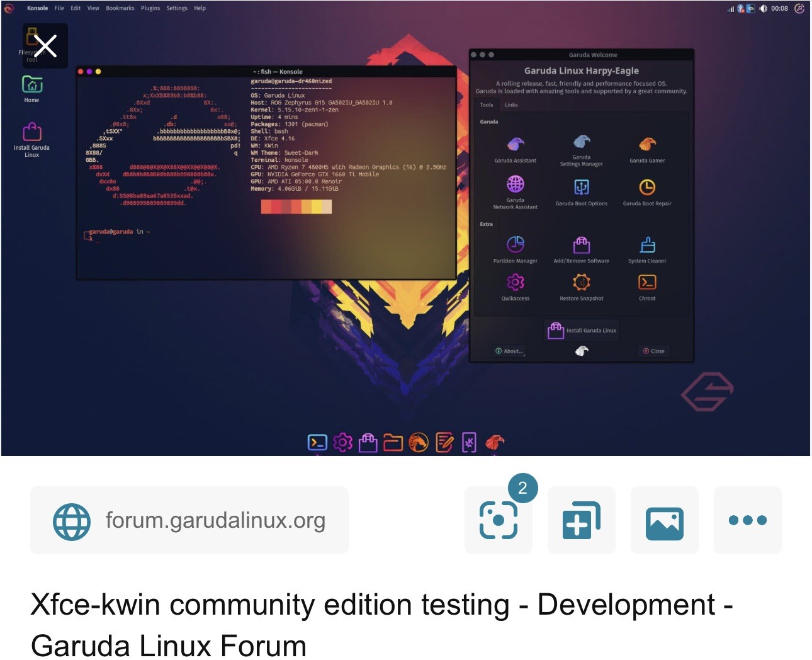Open the Plugins menu
812x660 pixels.
click(150, 8)
